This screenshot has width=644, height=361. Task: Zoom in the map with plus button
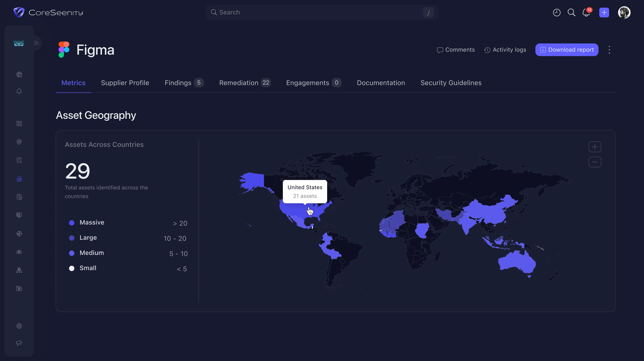[x=595, y=147]
